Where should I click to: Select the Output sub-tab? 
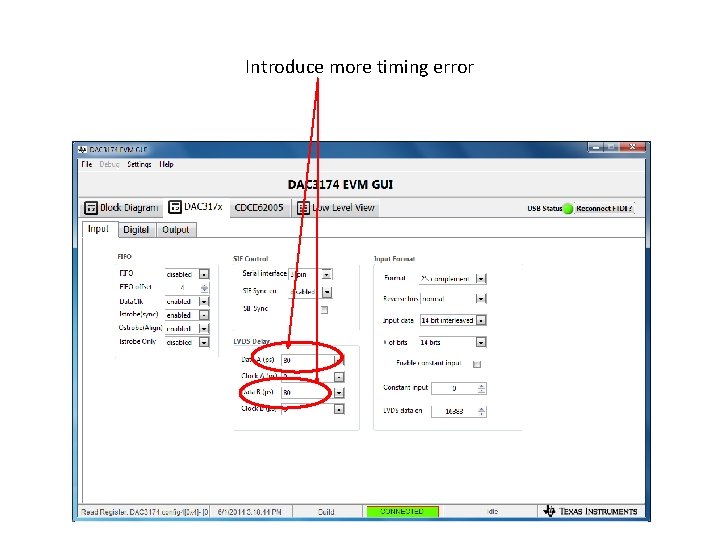(175, 230)
